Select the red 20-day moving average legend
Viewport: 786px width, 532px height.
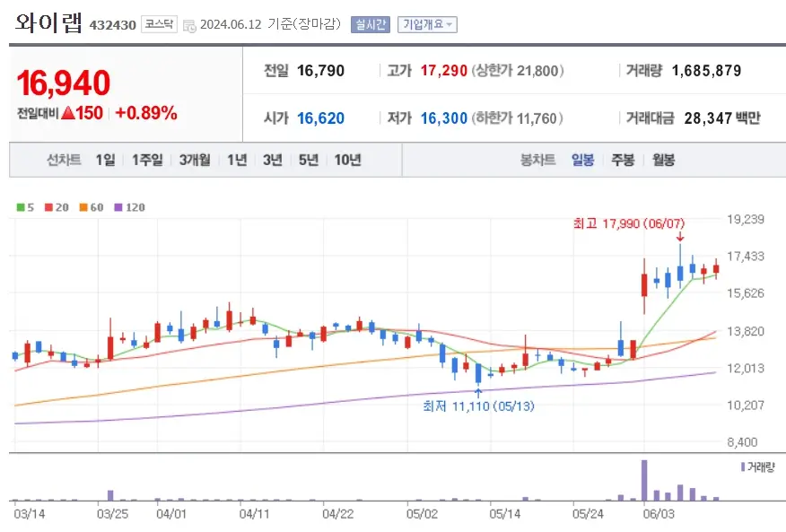tap(50, 206)
